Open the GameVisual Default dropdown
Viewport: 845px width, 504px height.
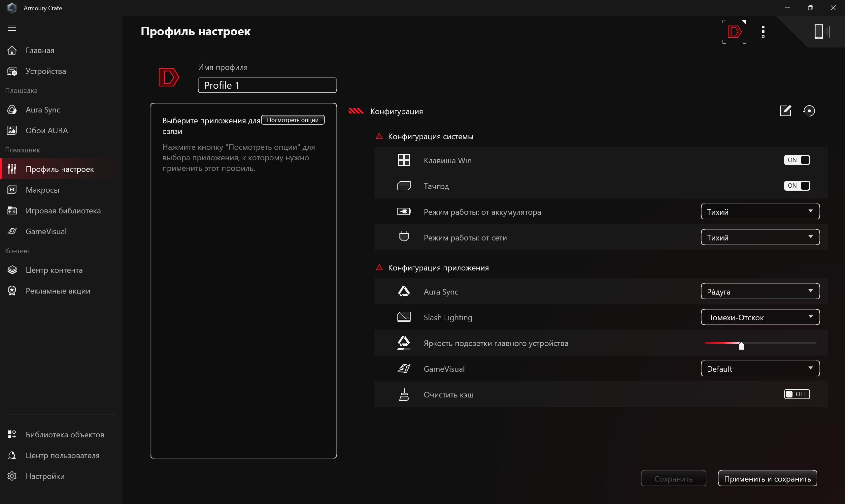(x=760, y=369)
